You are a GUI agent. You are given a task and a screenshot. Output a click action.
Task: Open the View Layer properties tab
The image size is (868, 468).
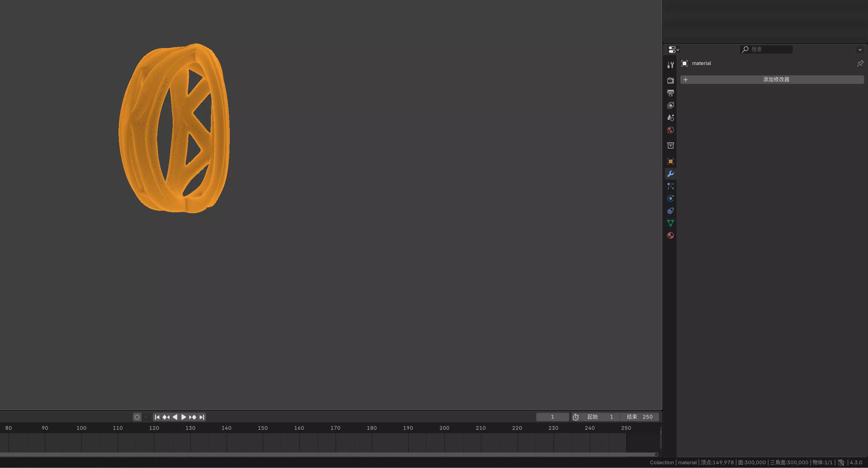pyautogui.click(x=671, y=105)
